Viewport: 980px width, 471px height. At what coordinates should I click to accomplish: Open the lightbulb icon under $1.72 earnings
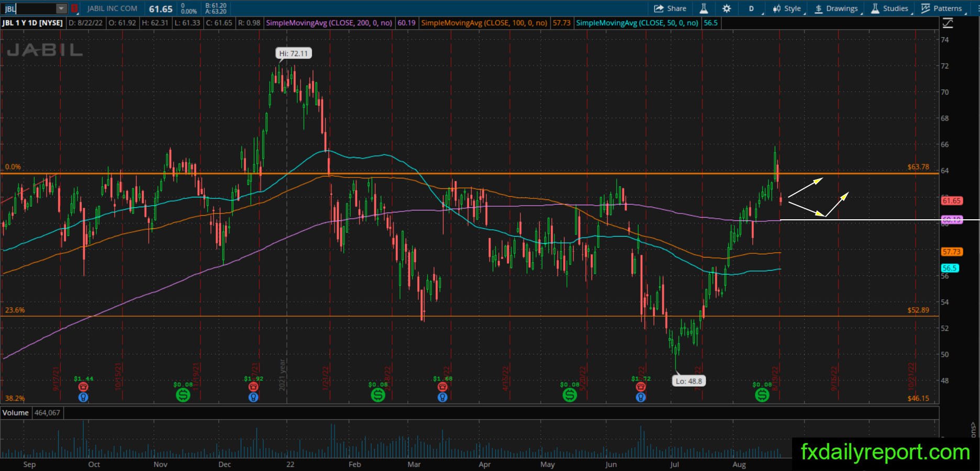[640, 397]
